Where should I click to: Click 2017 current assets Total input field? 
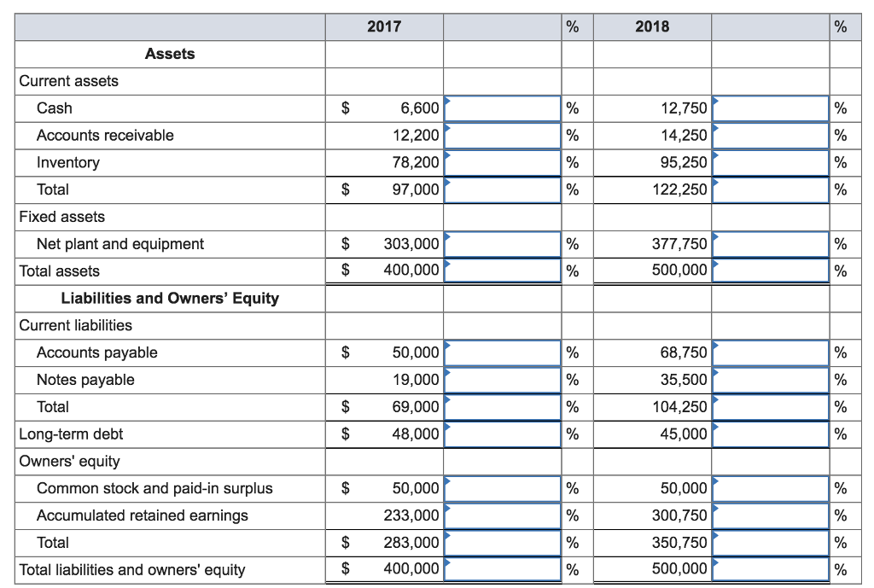coord(502,190)
